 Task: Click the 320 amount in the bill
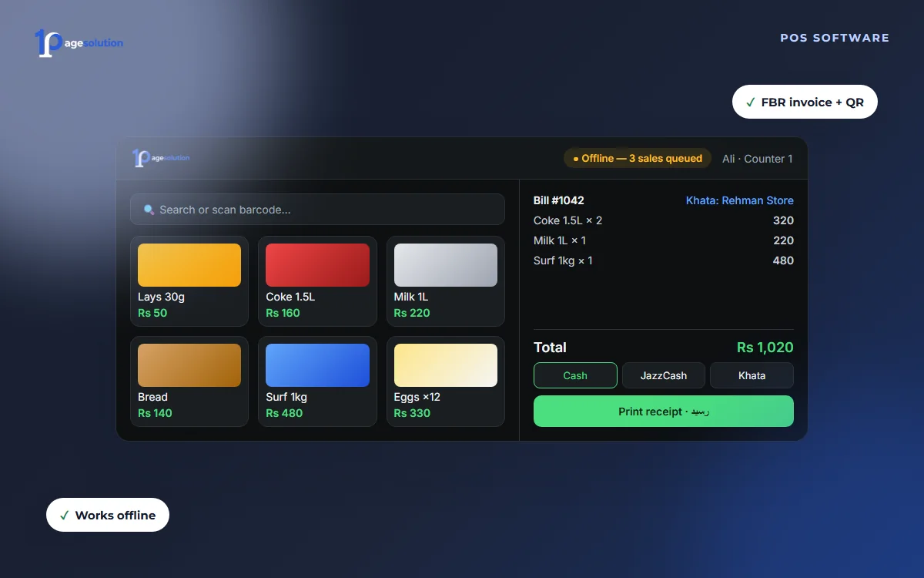click(783, 220)
